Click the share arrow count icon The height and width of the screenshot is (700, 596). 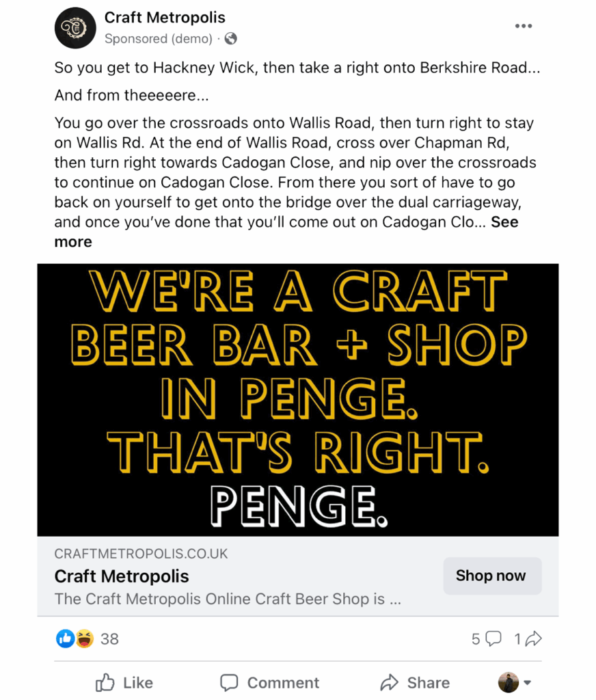(x=534, y=638)
